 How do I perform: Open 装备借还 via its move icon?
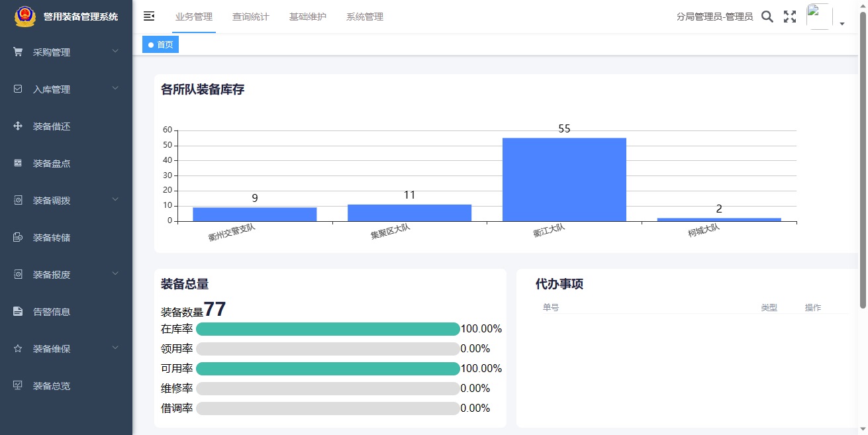point(17,126)
